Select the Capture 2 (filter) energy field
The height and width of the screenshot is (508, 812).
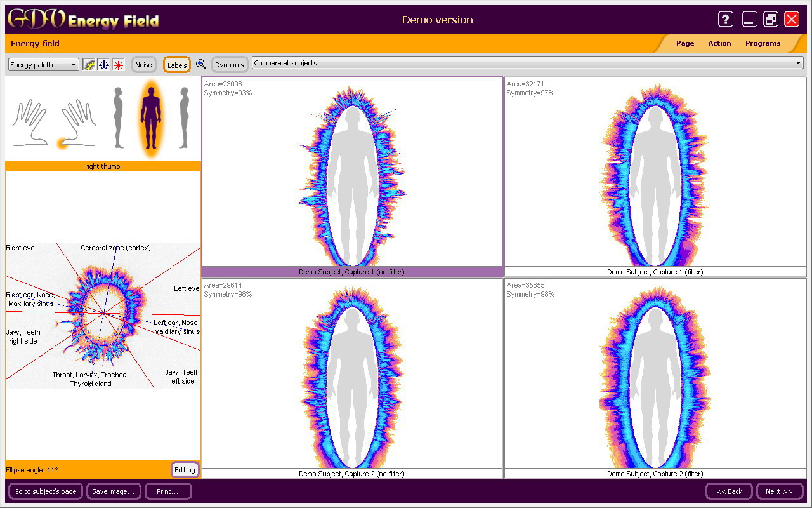click(x=655, y=378)
